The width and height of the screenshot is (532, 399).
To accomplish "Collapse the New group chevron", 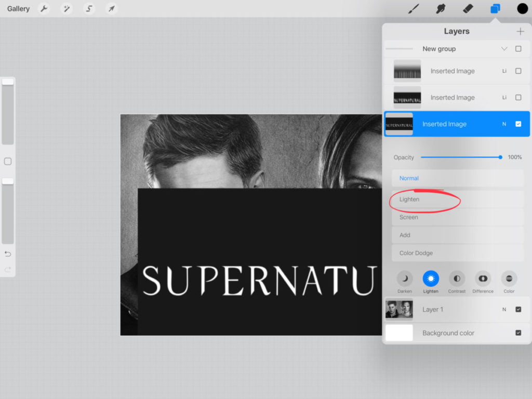I will click(504, 49).
